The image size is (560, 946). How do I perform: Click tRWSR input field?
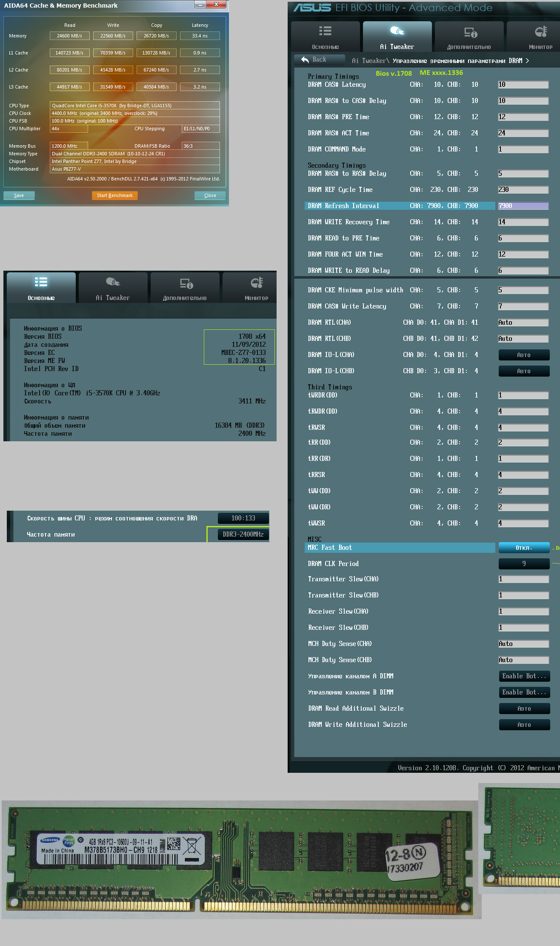[523, 427]
